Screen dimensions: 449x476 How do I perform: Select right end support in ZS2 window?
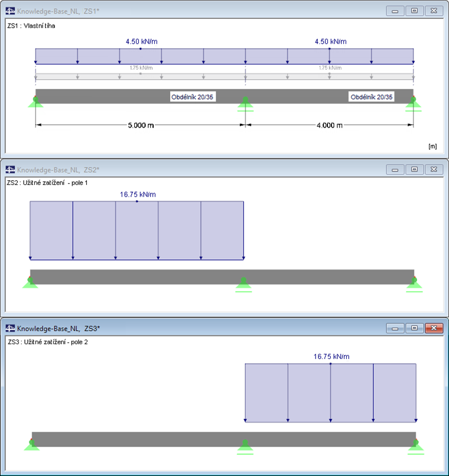[x=414, y=285]
